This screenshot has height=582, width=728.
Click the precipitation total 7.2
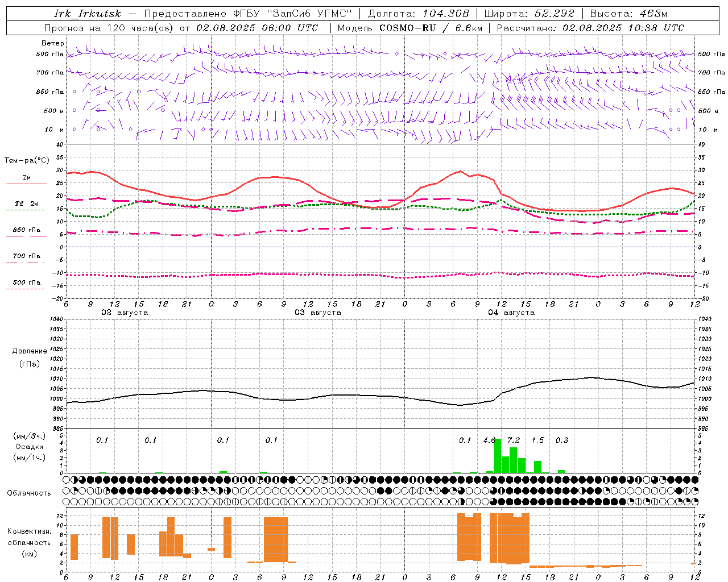[x=514, y=440]
